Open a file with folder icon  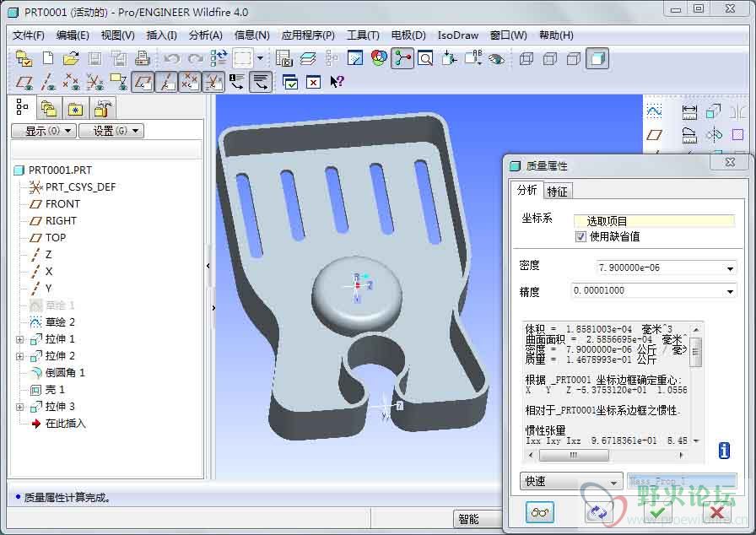click(x=71, y=59)
